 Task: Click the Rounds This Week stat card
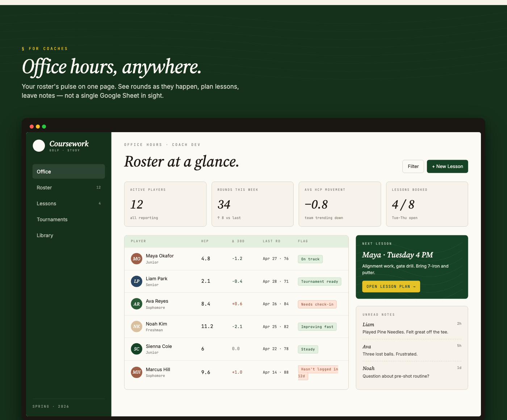(252, 204)
